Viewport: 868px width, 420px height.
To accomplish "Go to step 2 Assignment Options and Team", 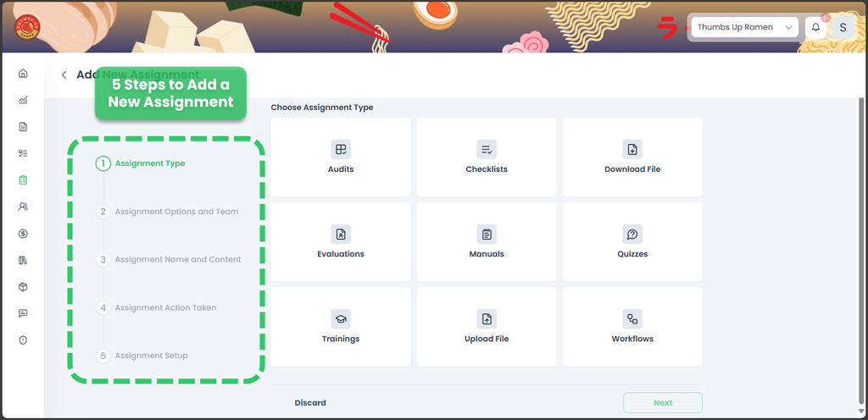I will point(175,212).
